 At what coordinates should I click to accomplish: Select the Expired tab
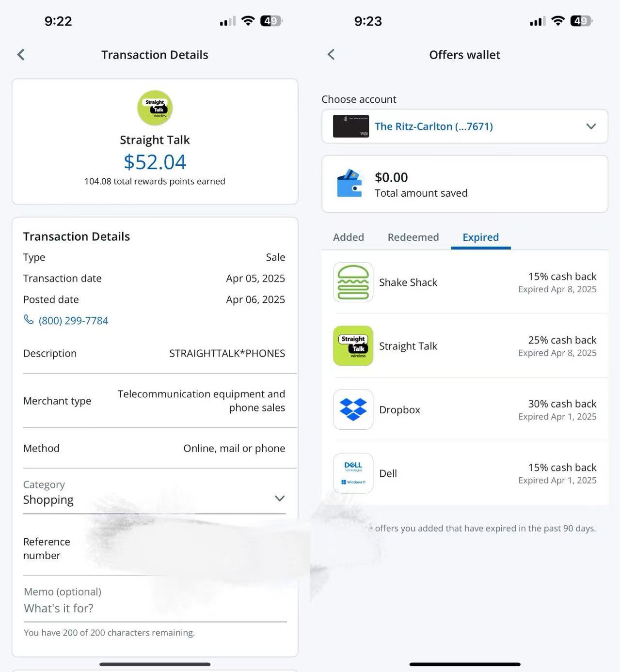480,237
